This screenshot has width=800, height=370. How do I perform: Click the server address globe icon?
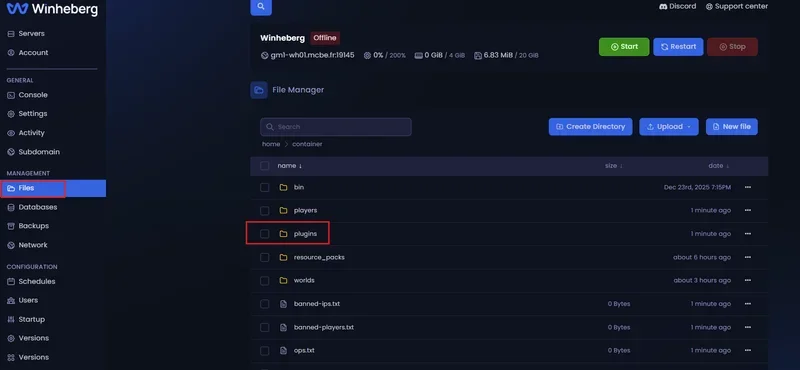tap(264, 55)
